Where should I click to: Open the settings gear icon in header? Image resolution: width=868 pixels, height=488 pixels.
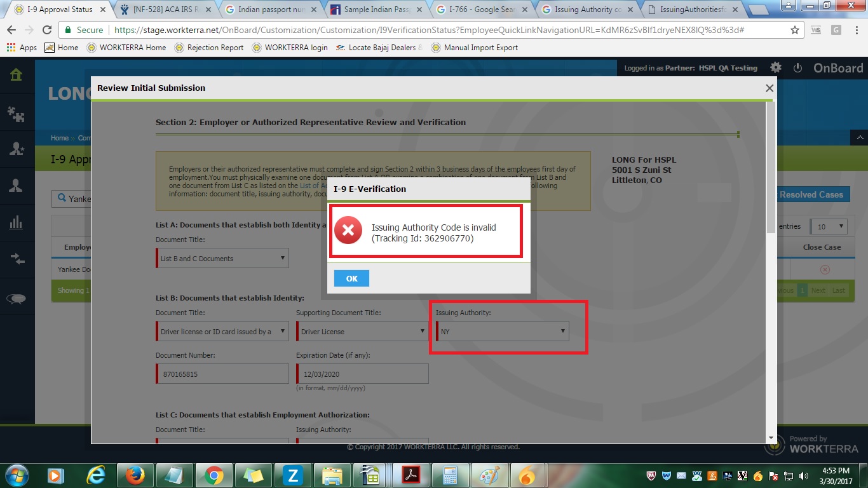click(776, 68)
